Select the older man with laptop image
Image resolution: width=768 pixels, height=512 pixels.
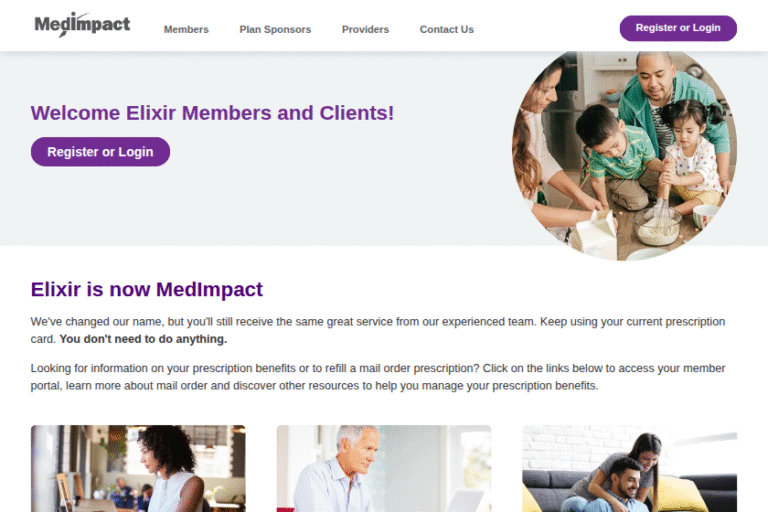pos(384,468)
